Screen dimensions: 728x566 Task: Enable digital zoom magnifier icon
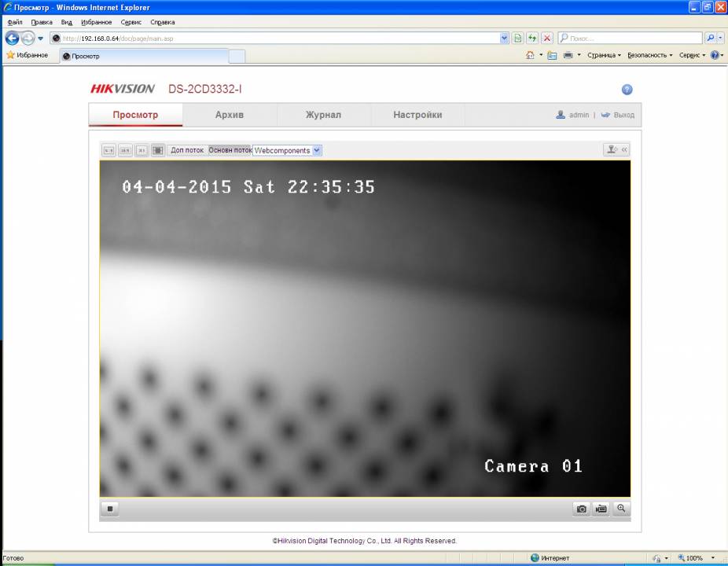621,509
